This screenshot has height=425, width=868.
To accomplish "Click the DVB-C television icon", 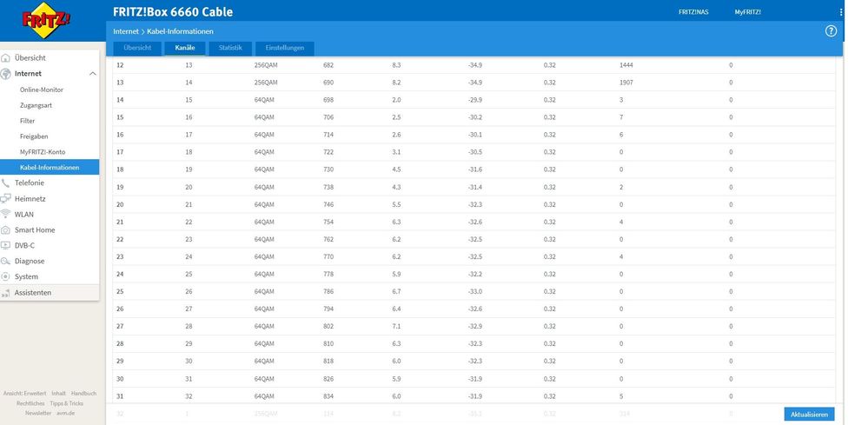I will [x=5, y=245].
